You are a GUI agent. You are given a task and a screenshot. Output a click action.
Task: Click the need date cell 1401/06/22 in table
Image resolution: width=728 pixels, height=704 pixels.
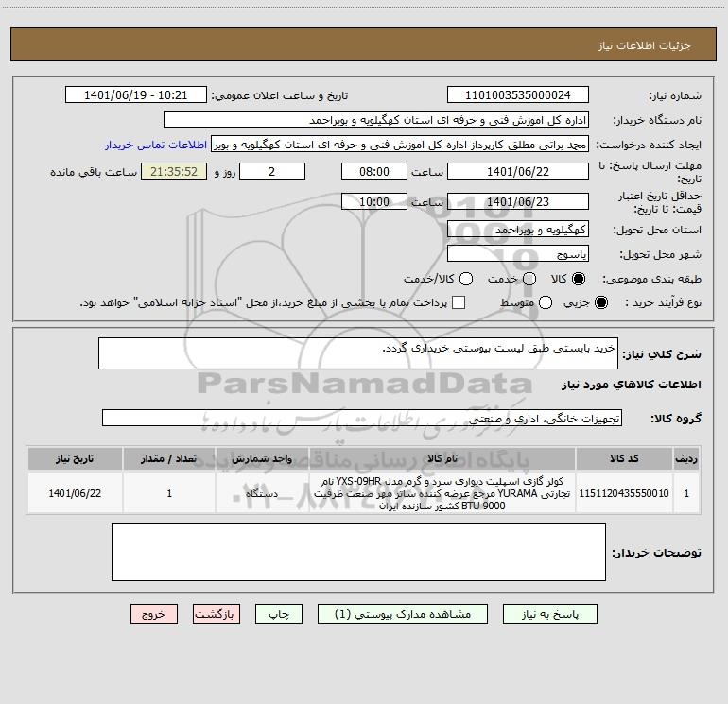click(x=75, y=493)
